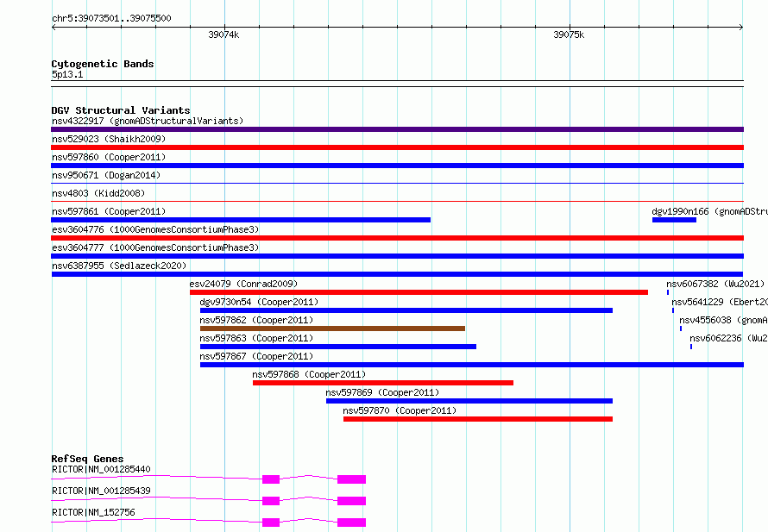Viewport: 768px width, 532px height.
Task: Open esv3604776 1000GenomesConsortiumPhase3 label
Action: 155,229
